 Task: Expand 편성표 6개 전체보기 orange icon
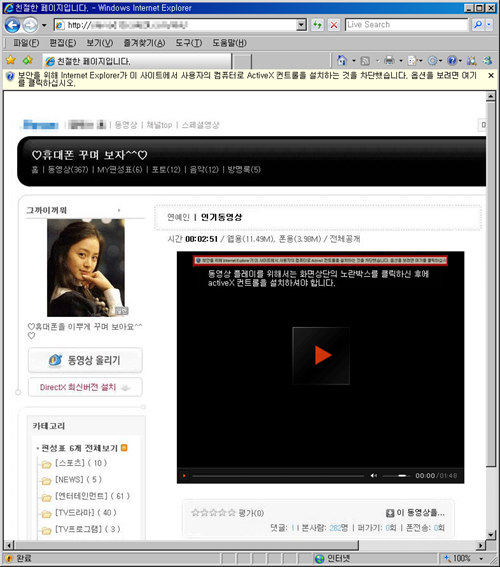124,448
